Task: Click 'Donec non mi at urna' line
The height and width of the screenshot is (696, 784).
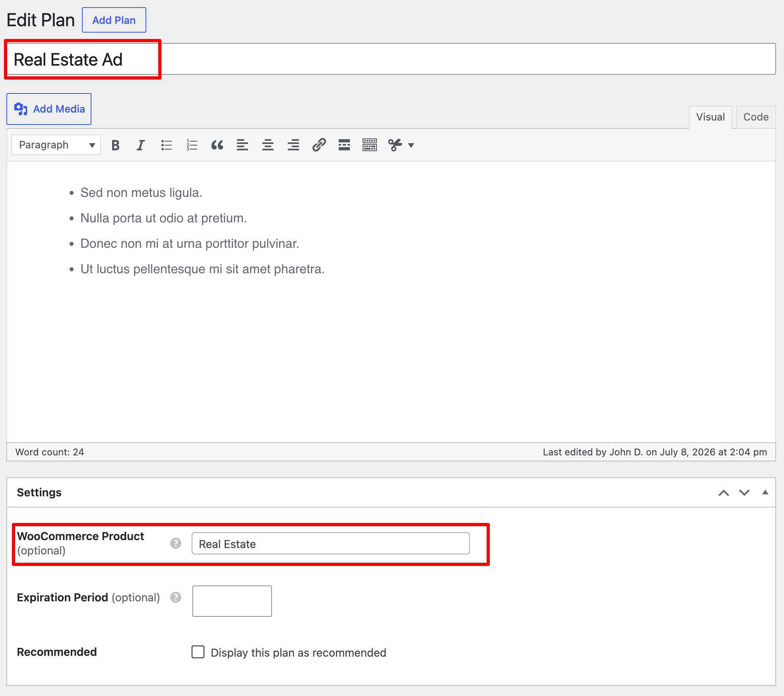Action: click(190, 243)
